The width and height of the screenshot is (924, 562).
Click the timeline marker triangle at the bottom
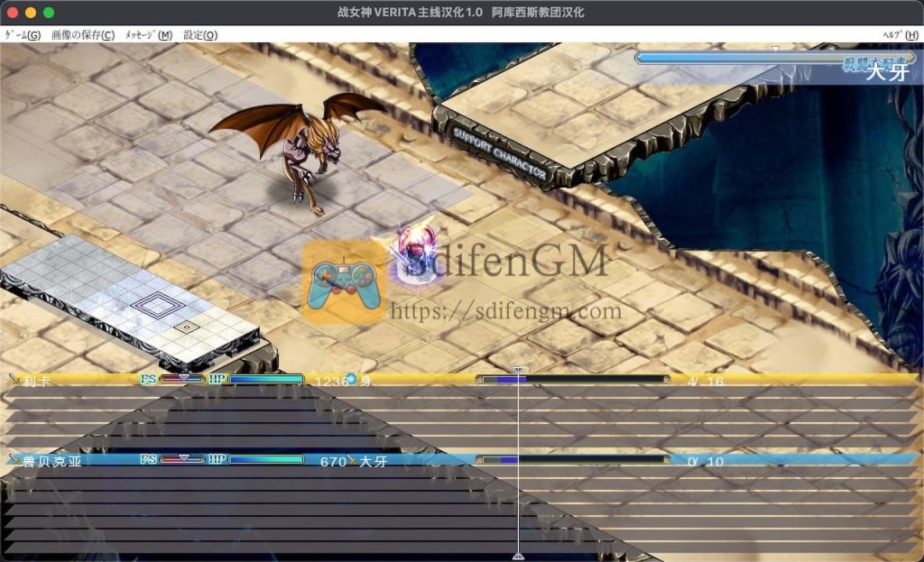click(518, 556)
